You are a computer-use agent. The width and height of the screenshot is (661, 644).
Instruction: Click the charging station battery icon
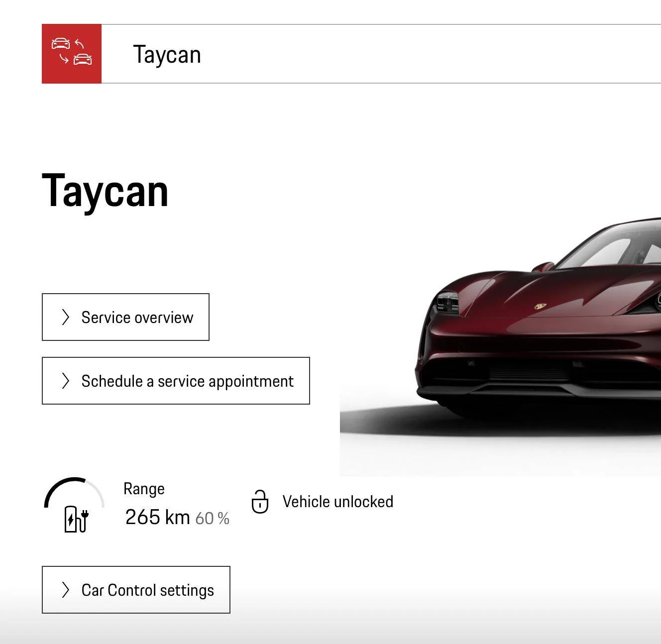[x=76, y=519]
